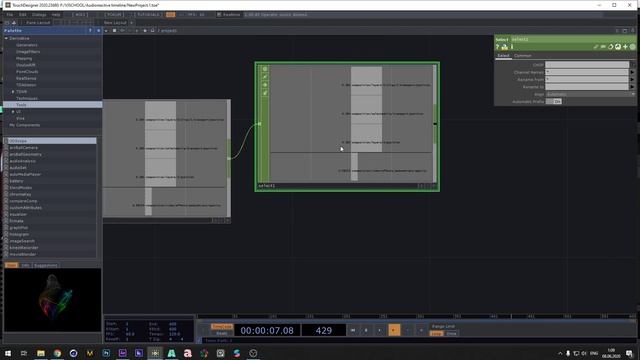Select the Techniques palette folder
The height and width of the screenshot is (360, 640).
click(x=27, y=98)
